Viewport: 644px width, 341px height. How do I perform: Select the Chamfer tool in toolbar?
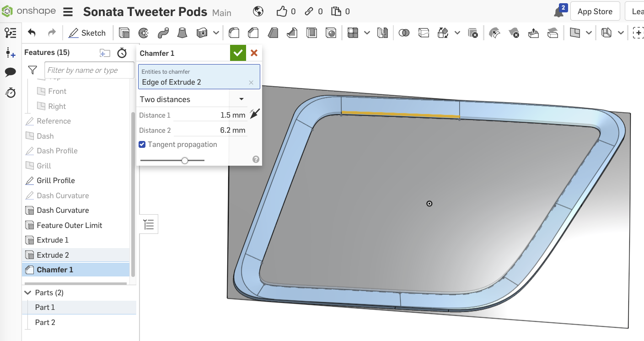pyautogui.click(x=253, y=33)
